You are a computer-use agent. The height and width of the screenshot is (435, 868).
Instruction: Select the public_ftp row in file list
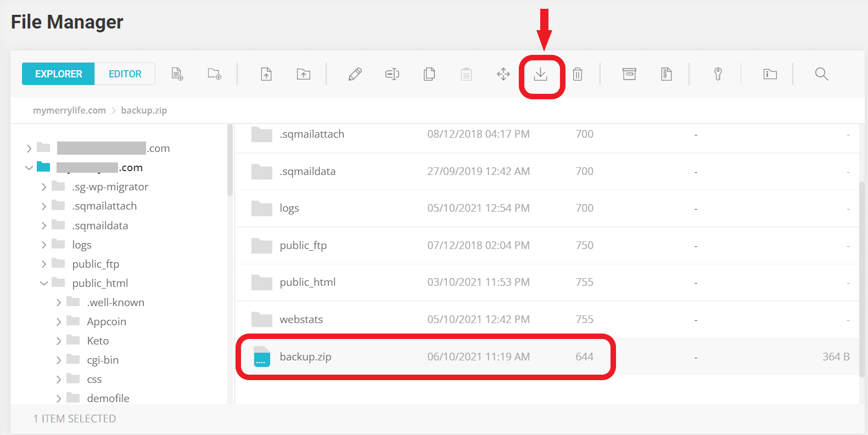(x=547, y=245)
